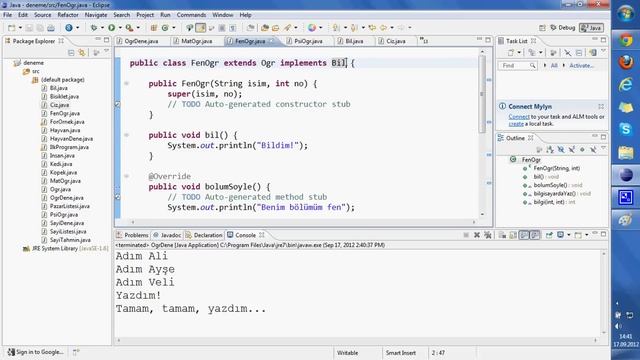
Task: Click the Skype icon on Windows taskbar
Action: 626,129
